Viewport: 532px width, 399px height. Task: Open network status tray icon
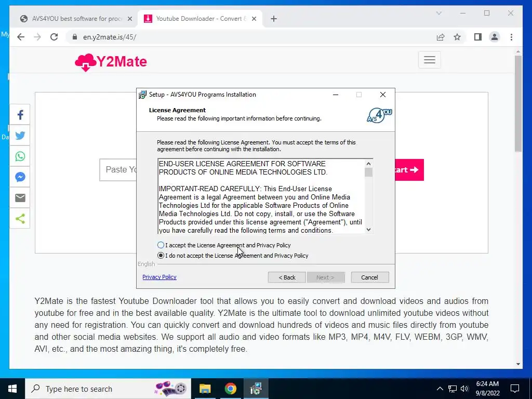[453, 389]
